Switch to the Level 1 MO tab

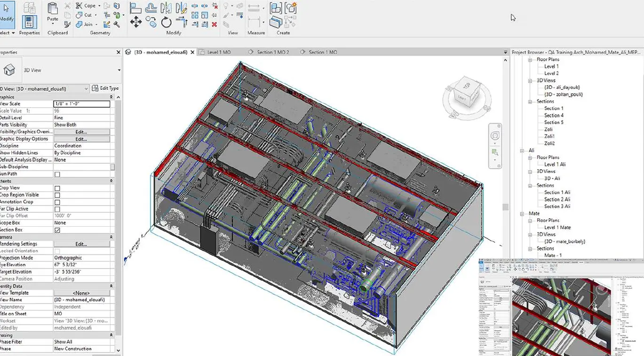tap(219, 52)
